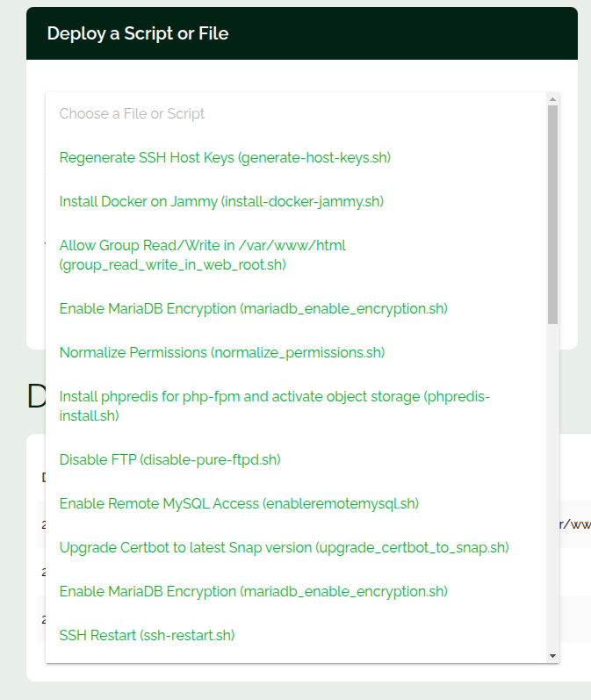
Task: Click the dropdown scrollbar thumb
Action: pyautogui.click(x=552, y=211)
